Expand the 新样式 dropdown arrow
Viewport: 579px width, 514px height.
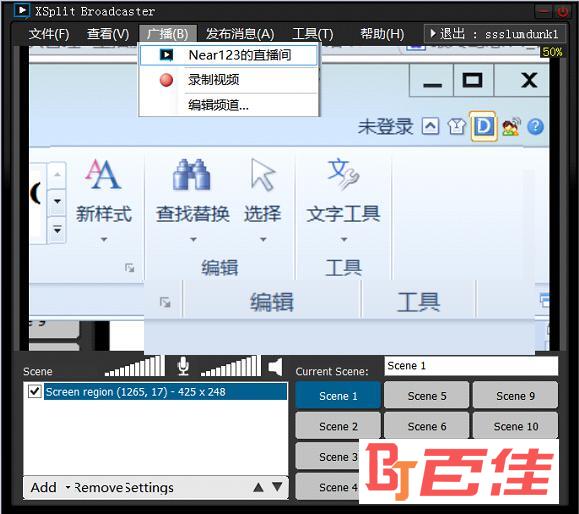tap(104, 240)
